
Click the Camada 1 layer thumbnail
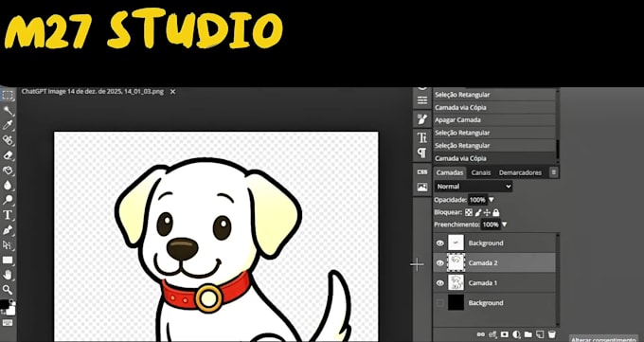point(456,283)
